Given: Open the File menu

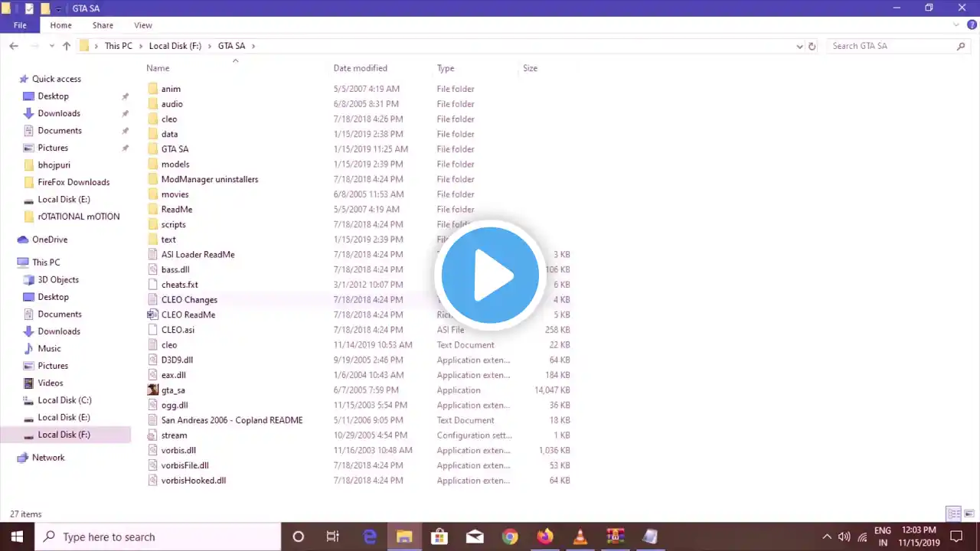Looking at the screenshot, I should (x=20, y=25).
